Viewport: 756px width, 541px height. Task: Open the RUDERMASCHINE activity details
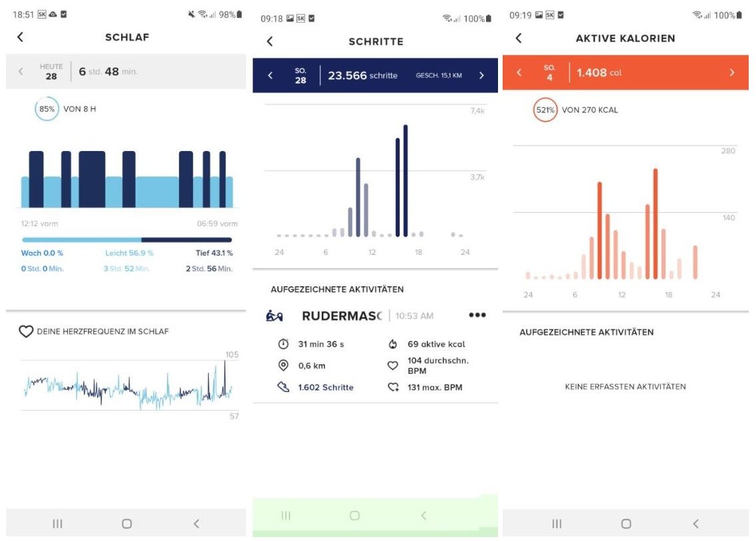(342, 315)
